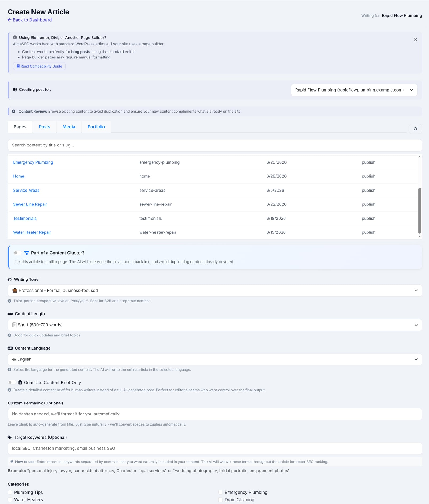Click the sewer-line-repair slug cell

(x=156, y=204)
